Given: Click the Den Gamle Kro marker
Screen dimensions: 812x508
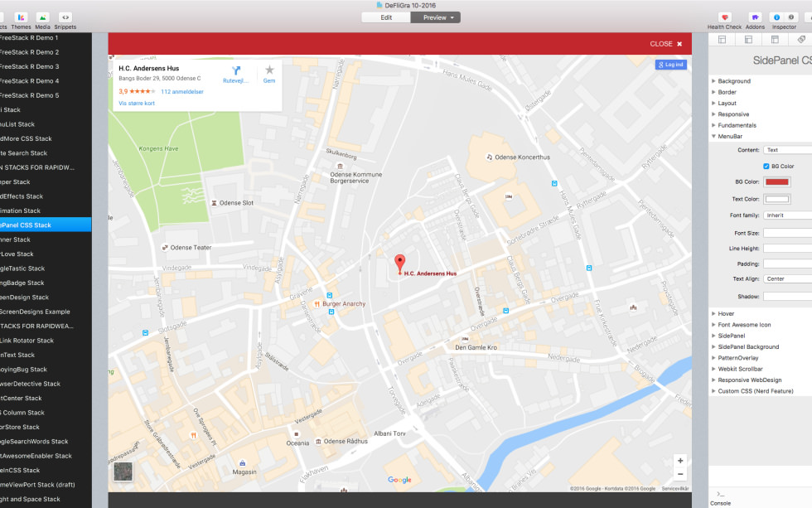Looking at the screenshot, I should 465,339.
